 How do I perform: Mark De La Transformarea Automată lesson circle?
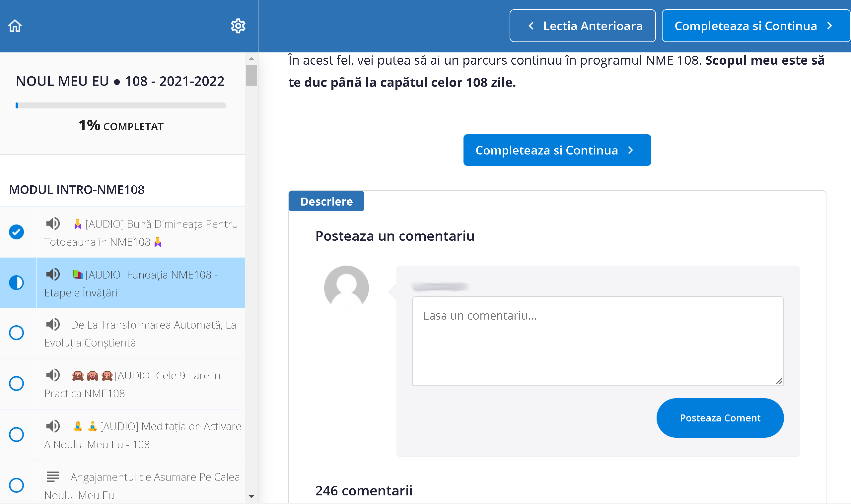pyautogui.click(x=16, y=333)
